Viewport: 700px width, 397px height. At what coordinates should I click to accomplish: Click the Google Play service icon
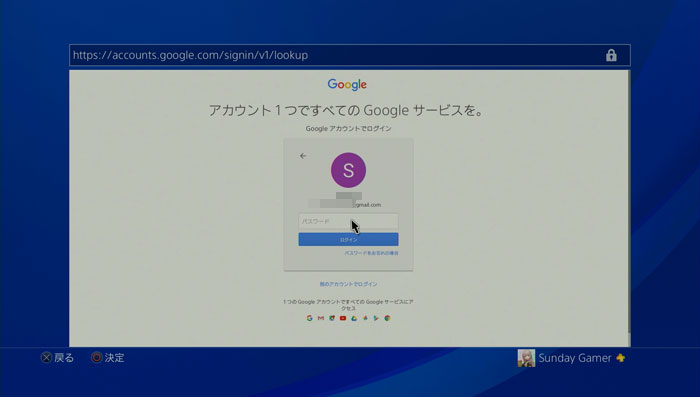(x=376, y=318)
